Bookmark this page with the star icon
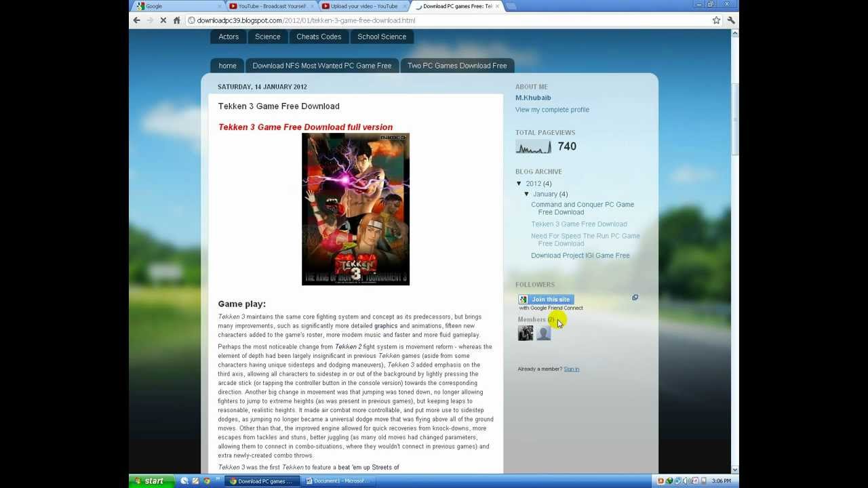This screenshot has height=488, width=868. pos(716,20)
